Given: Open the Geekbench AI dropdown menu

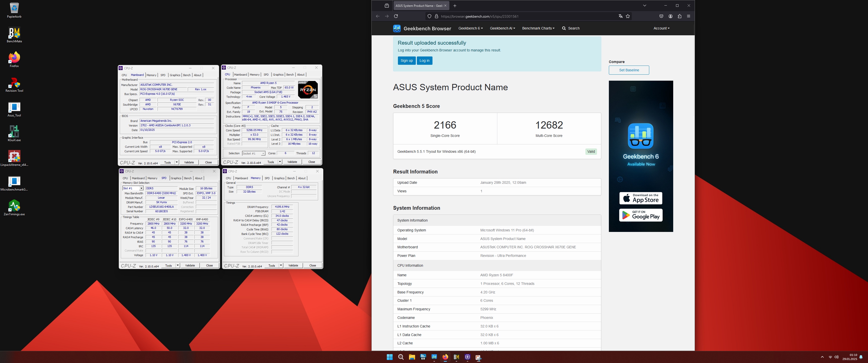Looking at the screenshot, I should [502, 28].
